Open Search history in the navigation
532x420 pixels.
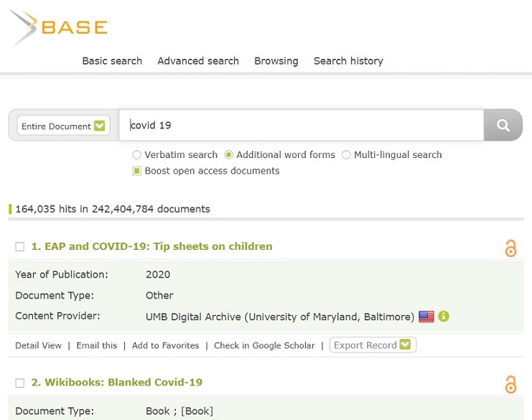click(348, 61)
